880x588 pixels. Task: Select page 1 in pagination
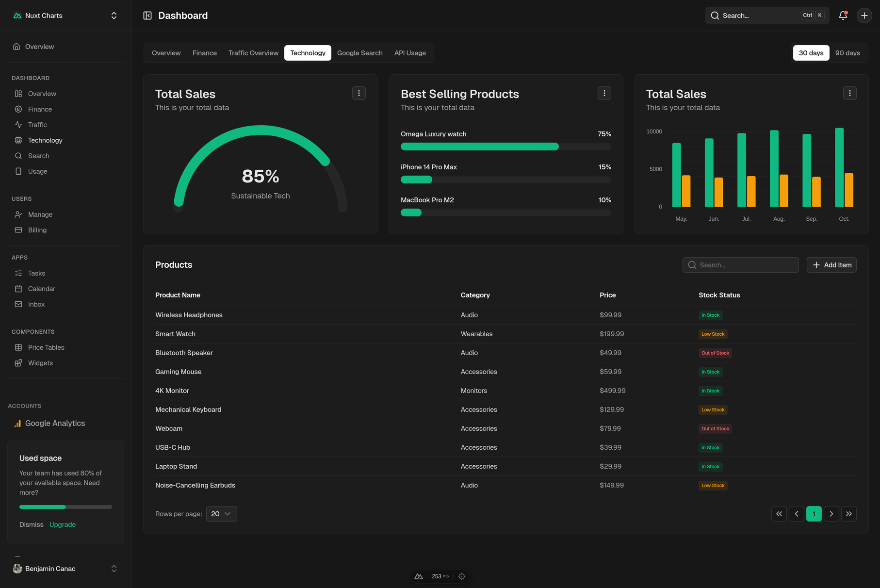tap(814, 514)
